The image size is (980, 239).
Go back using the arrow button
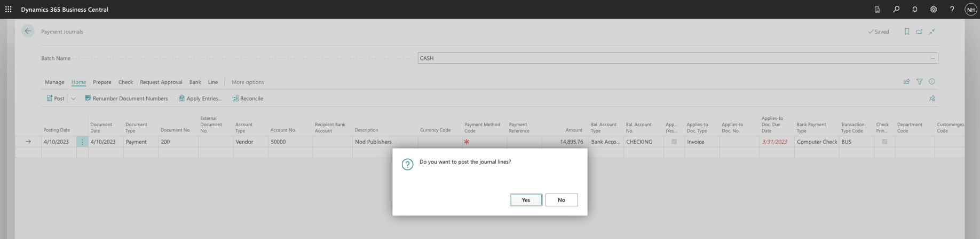[28, 31]
